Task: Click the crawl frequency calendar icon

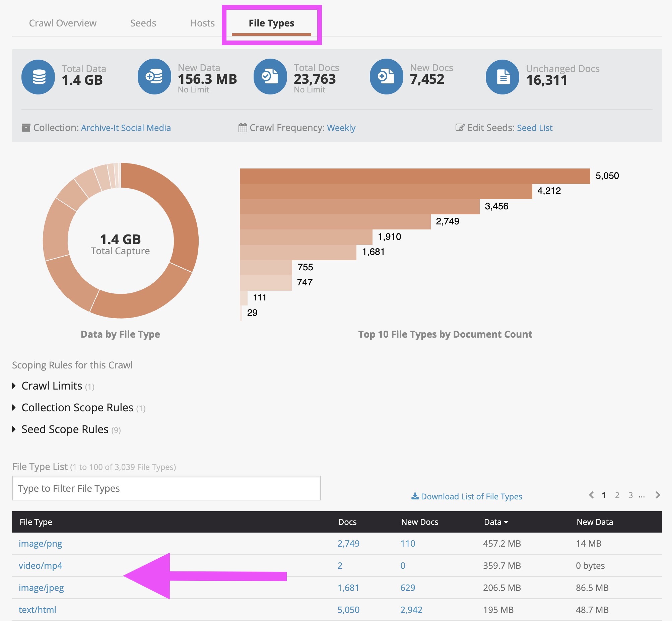Action: tap(243, 128)
